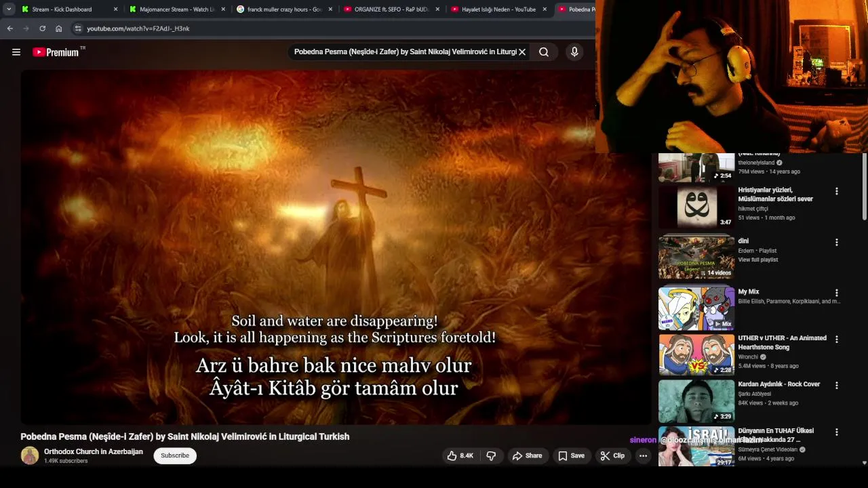Dislike the video with thumbs down

(x=492, y=455)
